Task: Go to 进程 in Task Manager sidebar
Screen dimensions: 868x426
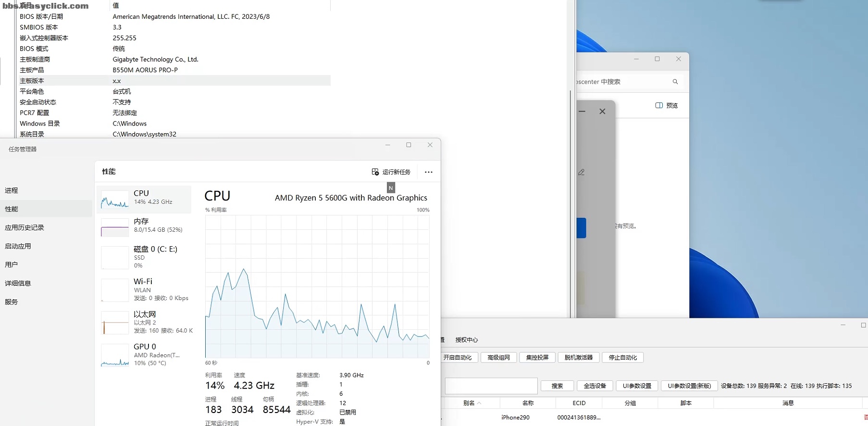Action: pyautogui.click(x=46, y=190)
